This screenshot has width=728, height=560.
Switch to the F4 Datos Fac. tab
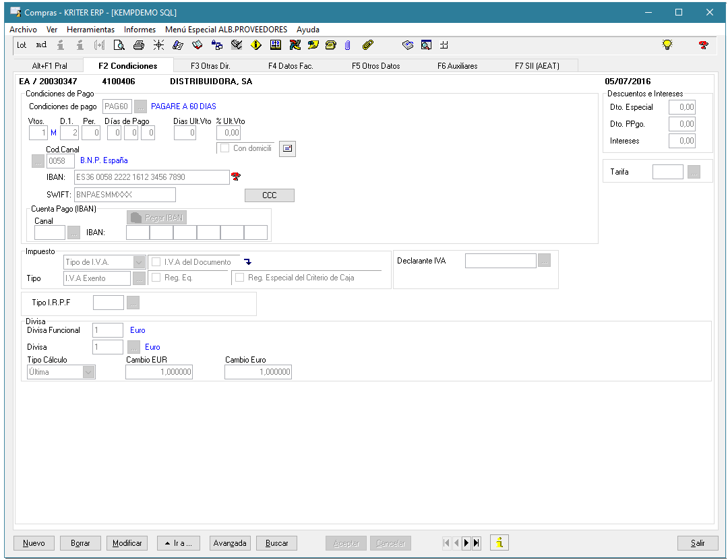click(x=291, y=65)
